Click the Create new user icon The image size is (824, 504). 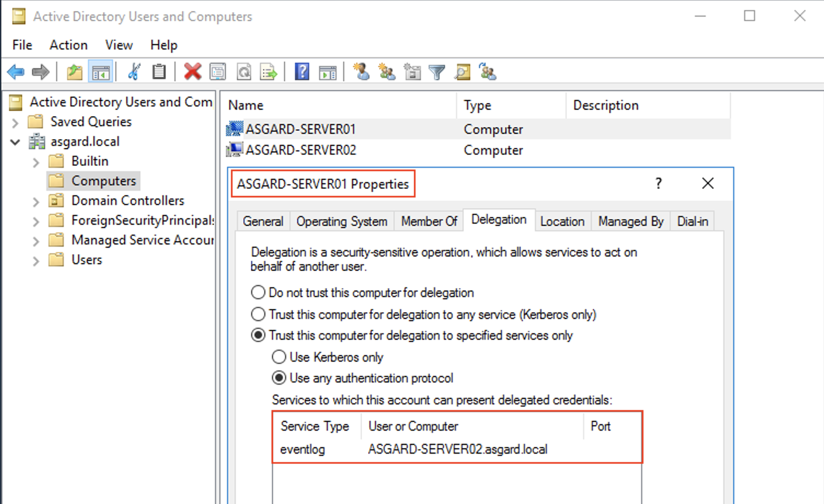coord(361,72)
